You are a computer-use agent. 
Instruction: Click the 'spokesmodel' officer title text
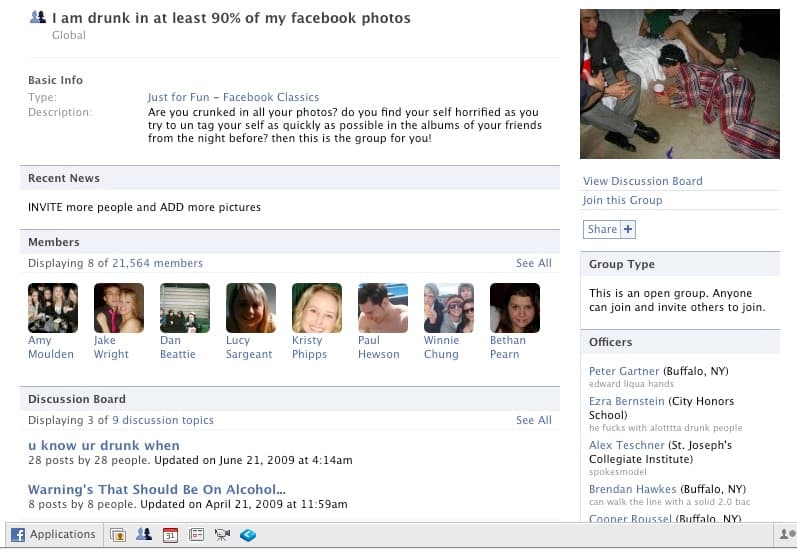(x=618, y=472)
